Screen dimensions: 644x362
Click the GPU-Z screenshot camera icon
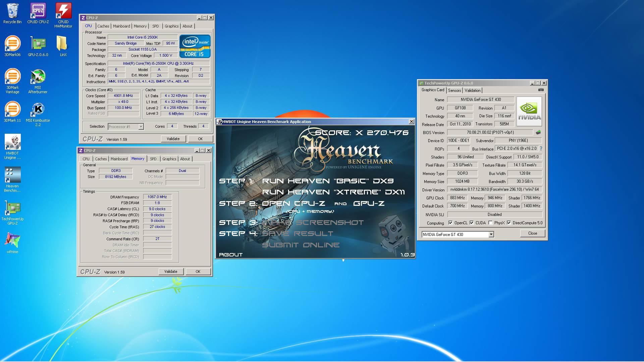click(x=541, y=90)
